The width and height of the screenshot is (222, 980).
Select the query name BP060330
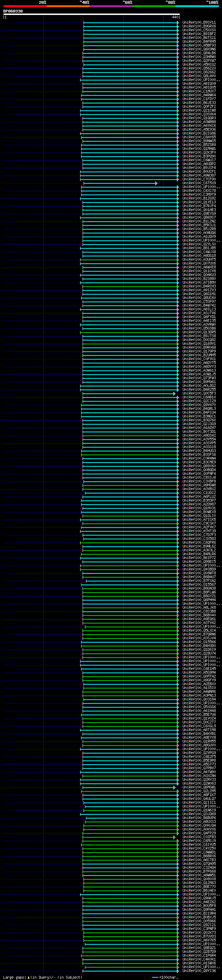tap(13, 11)
